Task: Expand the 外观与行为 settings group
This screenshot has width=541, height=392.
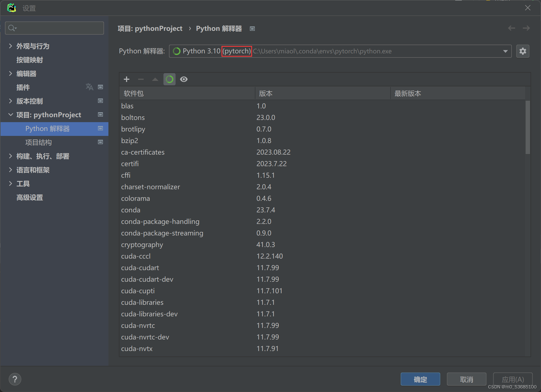Action: [10, 46]
